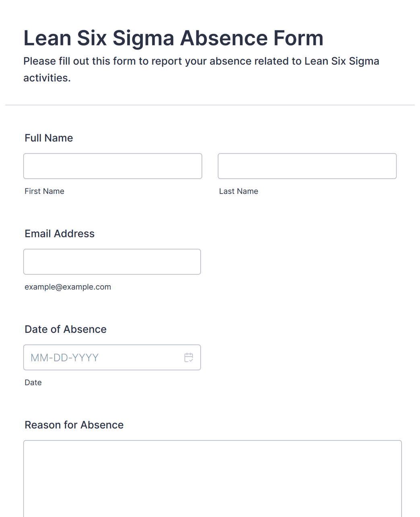This screenshot has width=420, height=517.
Task: Click the Last Name sublabel text
Action: click(x=239, y=191)
